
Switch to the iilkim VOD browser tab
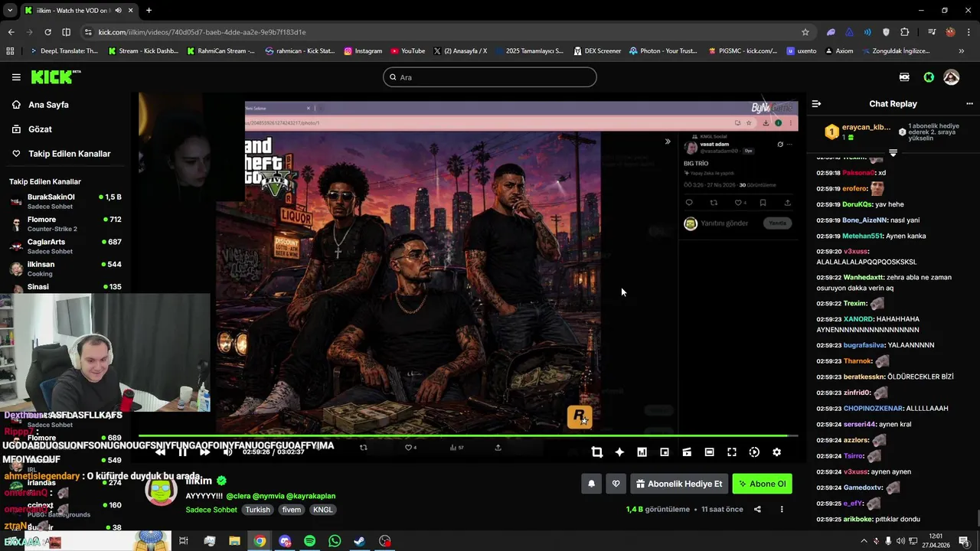pos(78,11)
